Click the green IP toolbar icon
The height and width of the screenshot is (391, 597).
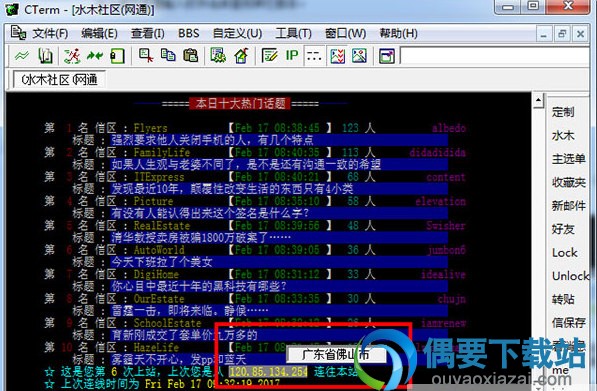(292, 56)
